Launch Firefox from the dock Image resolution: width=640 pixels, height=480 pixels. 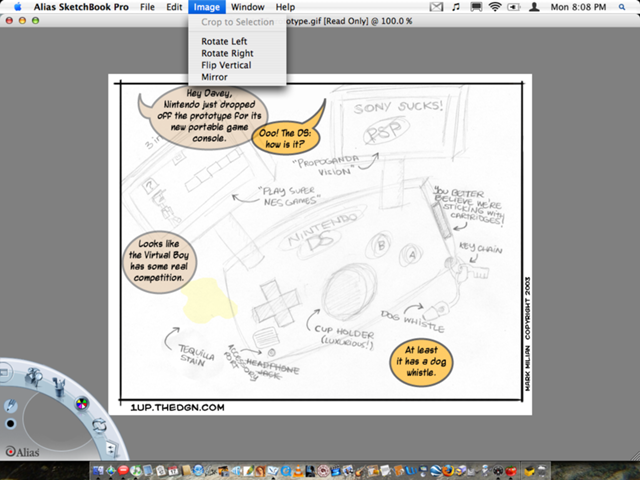(448, 471)
